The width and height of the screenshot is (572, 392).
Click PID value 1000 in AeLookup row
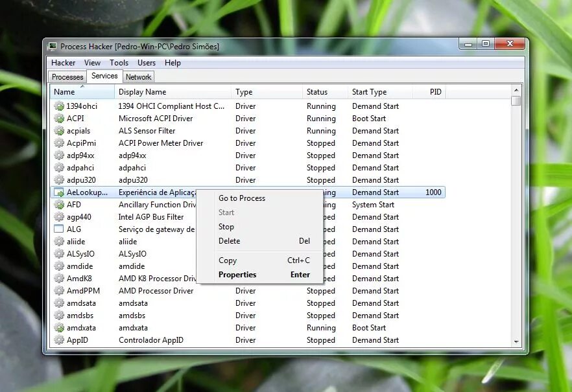433,192
